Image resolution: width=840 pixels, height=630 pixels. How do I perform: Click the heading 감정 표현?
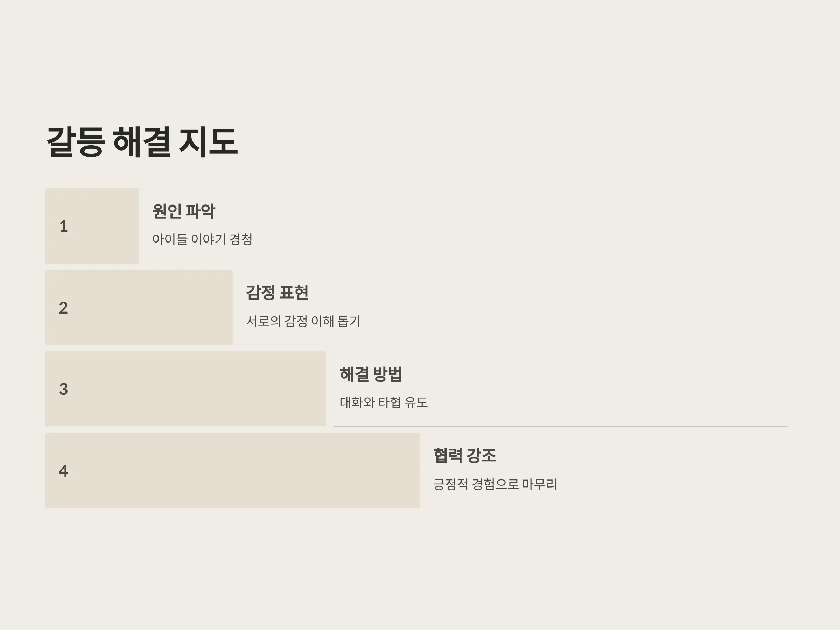[277, 292]
